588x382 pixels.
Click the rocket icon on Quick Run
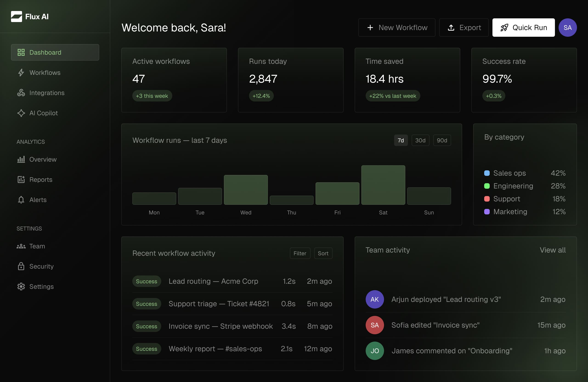pos(504,27)
